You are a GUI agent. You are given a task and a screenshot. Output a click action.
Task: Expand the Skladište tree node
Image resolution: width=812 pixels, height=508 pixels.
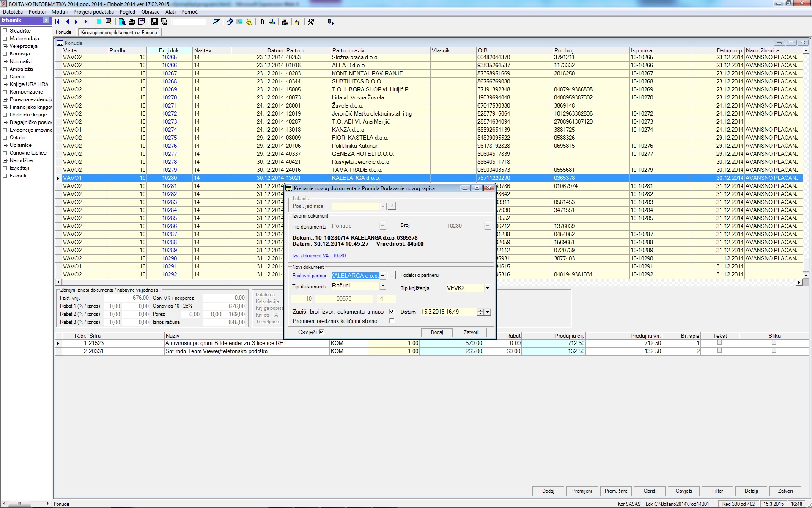(5, 31)
